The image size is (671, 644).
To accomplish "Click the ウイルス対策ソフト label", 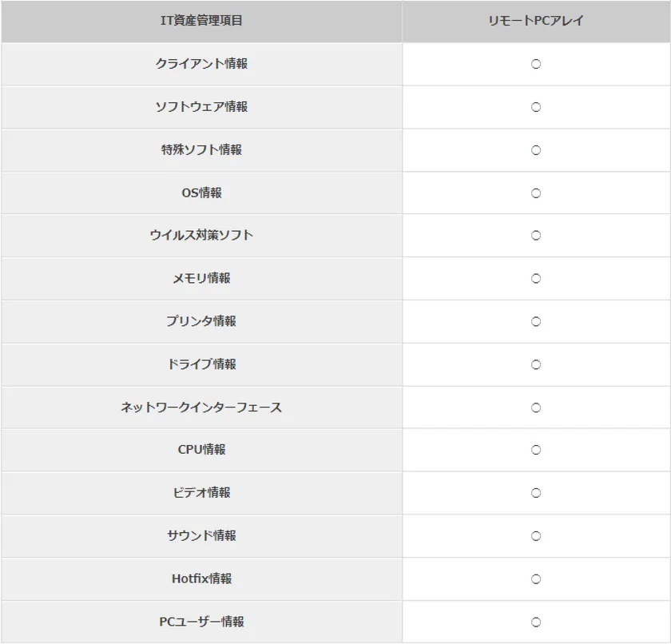I will (x=201, y=235).
